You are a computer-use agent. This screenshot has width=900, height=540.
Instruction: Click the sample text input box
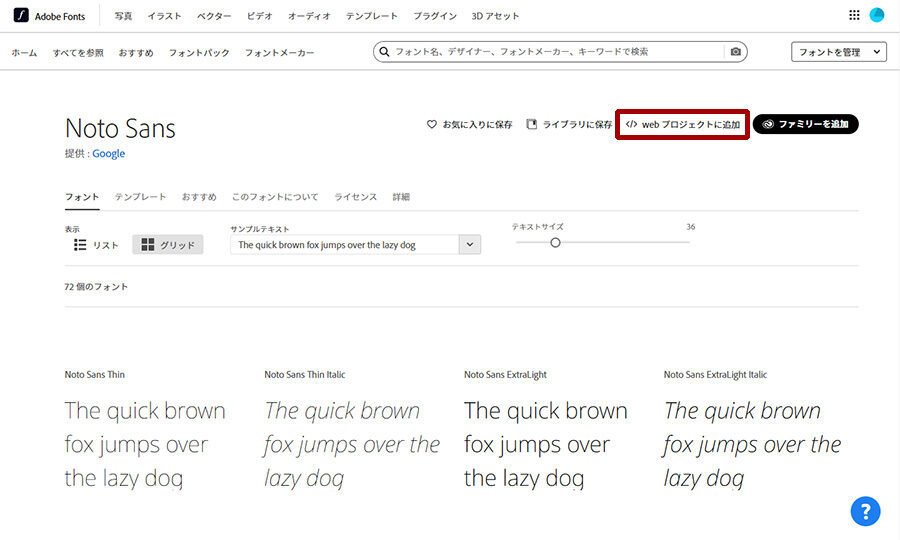(x=344, y=244)
